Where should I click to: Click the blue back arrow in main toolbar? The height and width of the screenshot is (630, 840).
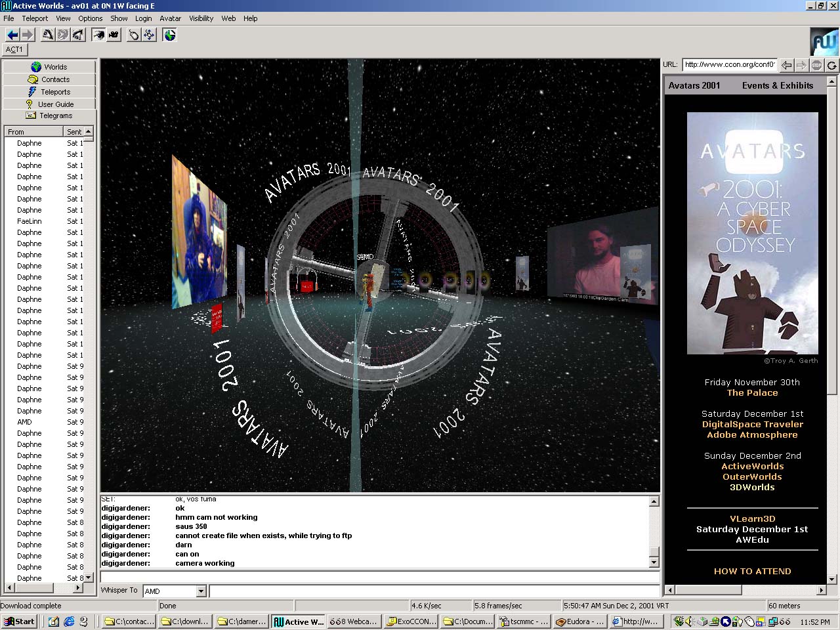pos(12,35)
